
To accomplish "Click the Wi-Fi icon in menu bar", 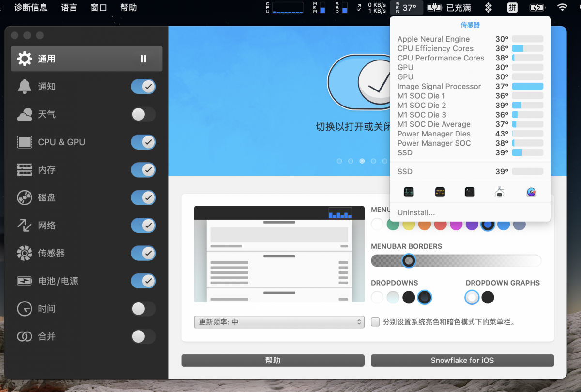I will tap(562, 7).
